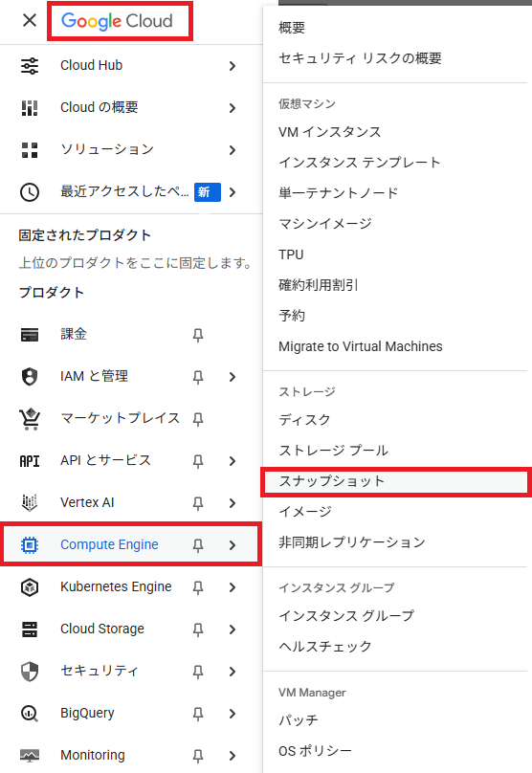This screenshot has height=773, width=532.
Task: Open 非同期レプリケーション entry
Action: pyautogui.click(x=352, y=542)
